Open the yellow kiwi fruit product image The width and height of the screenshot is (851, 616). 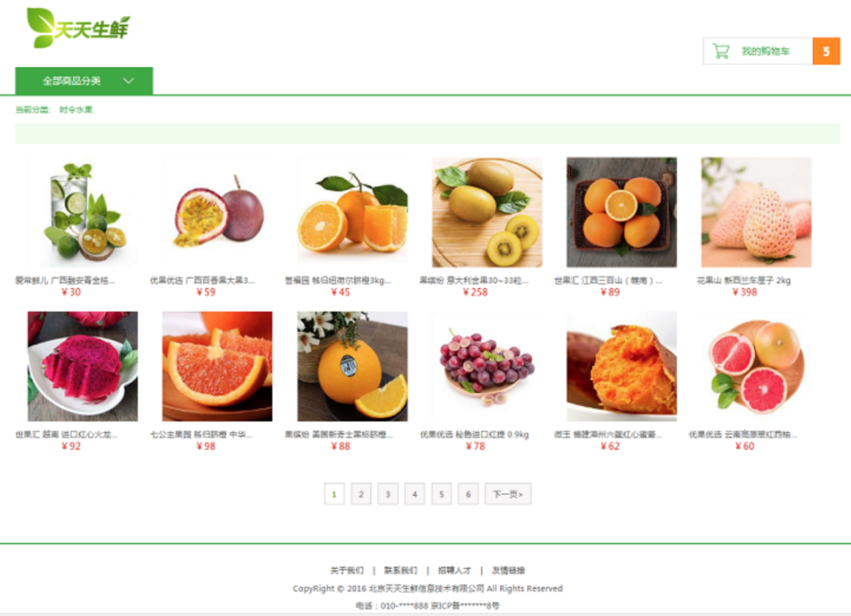click(487, 212)
